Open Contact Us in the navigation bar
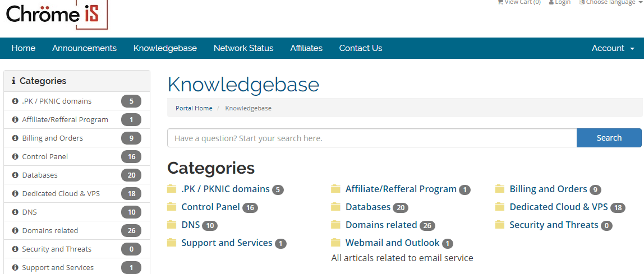 361,48
